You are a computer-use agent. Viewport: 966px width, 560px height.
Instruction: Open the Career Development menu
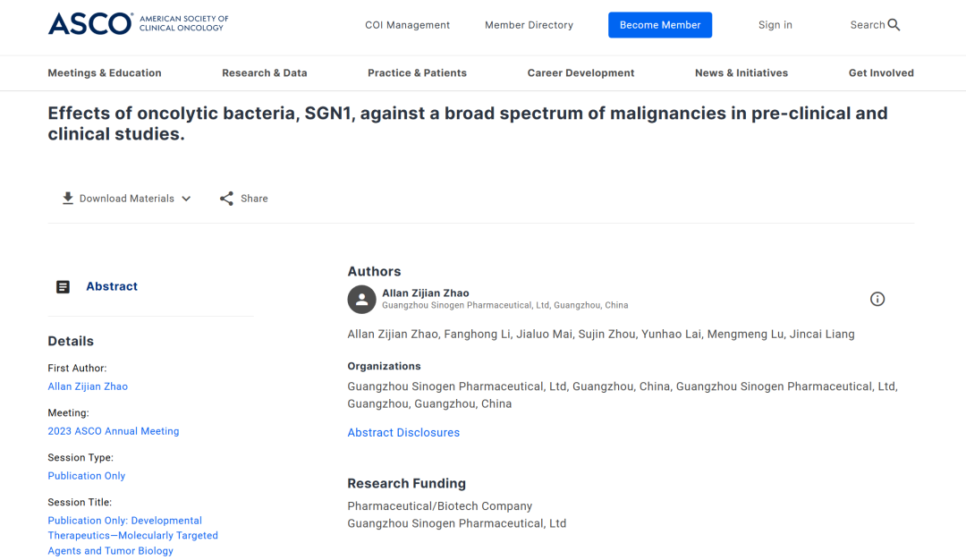[580, 73]
